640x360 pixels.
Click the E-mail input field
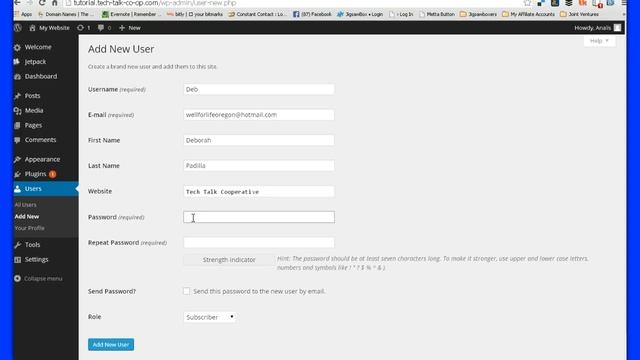coord(259,115)
